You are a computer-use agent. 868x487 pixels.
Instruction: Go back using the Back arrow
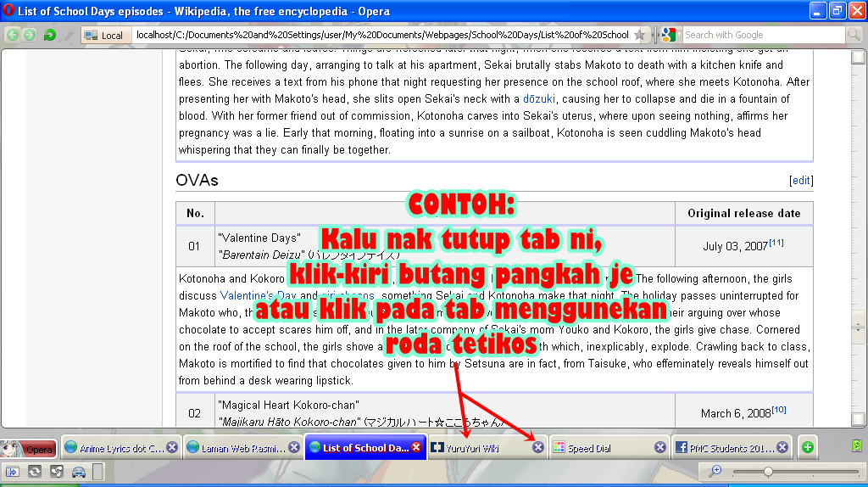12,35
